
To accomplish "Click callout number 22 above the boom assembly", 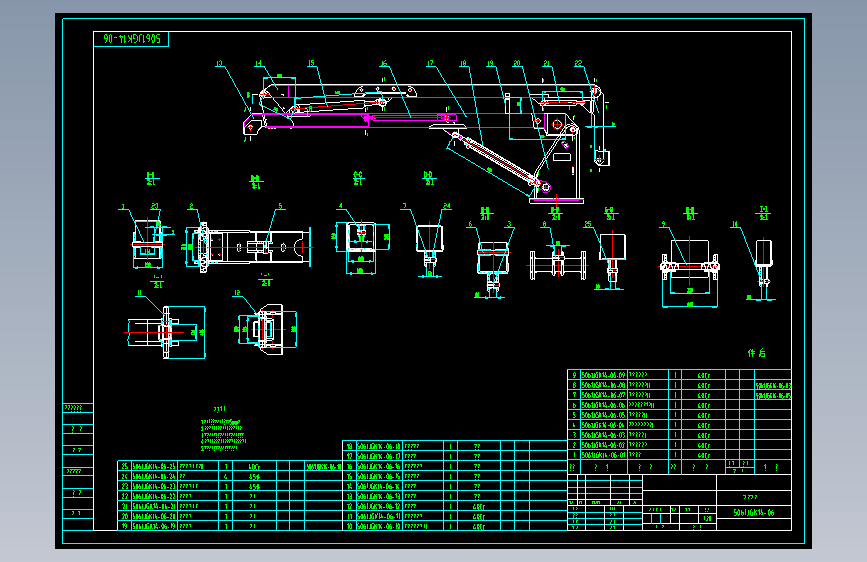I will point(578,64).
